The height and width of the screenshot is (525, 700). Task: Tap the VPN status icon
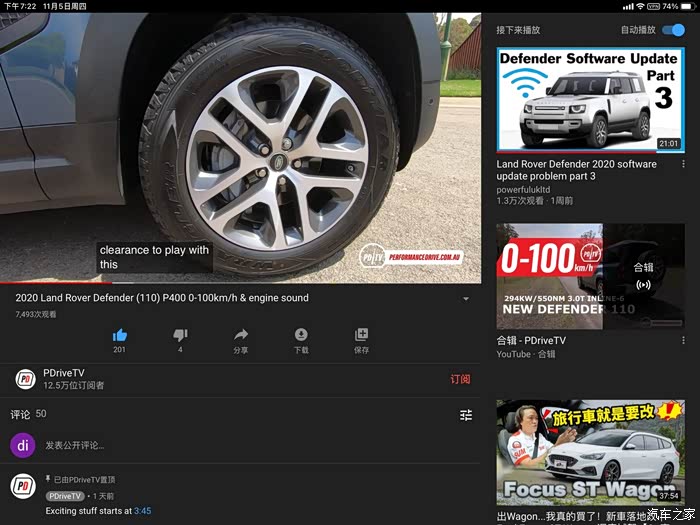(654, 6)
